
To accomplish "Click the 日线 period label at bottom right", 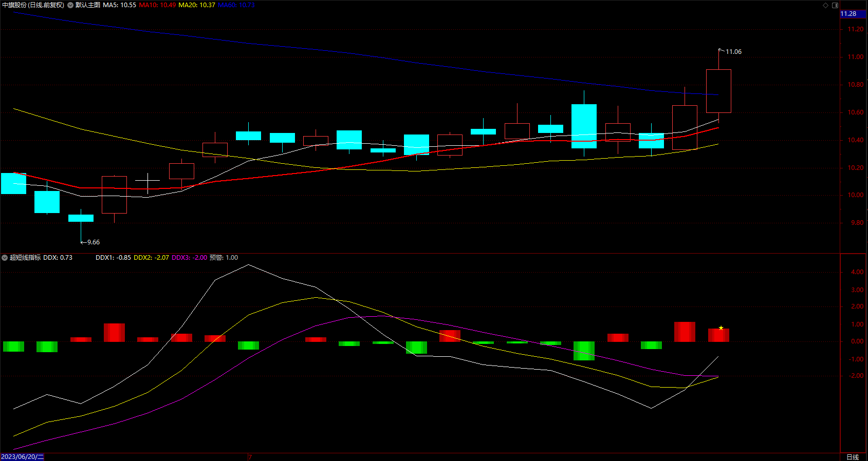I will (853, 457).
